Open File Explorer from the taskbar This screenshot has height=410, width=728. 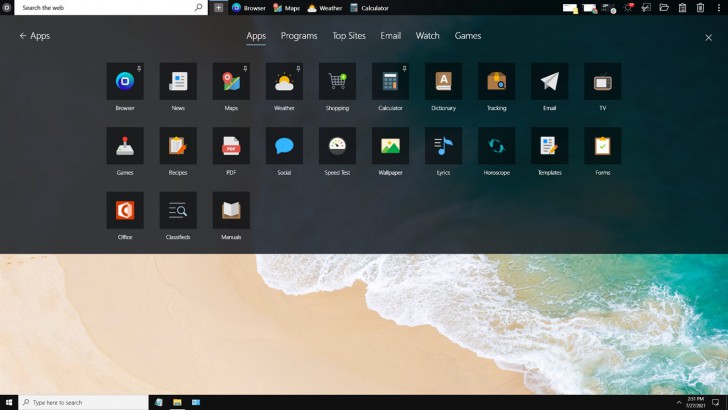177,403
